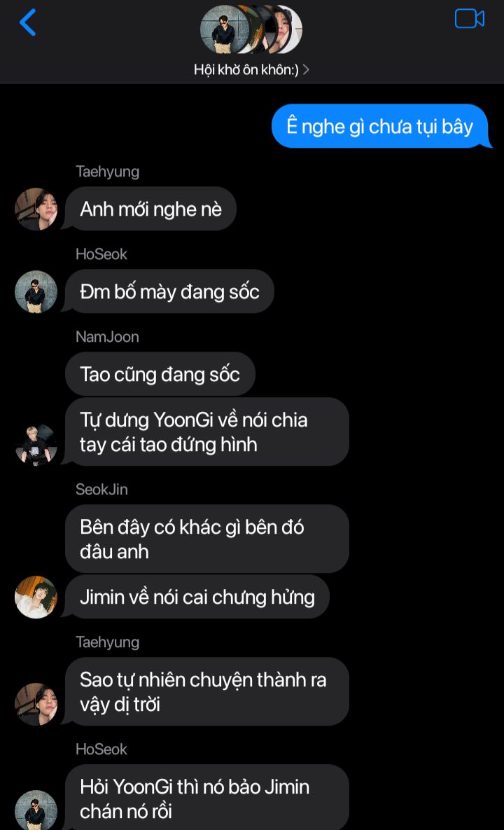Image resolution: width=504 pixels, height=830 pixels.
Task: Tap SeokJin's avatar beside Jimin về nói message
Action: click(36, 597)
